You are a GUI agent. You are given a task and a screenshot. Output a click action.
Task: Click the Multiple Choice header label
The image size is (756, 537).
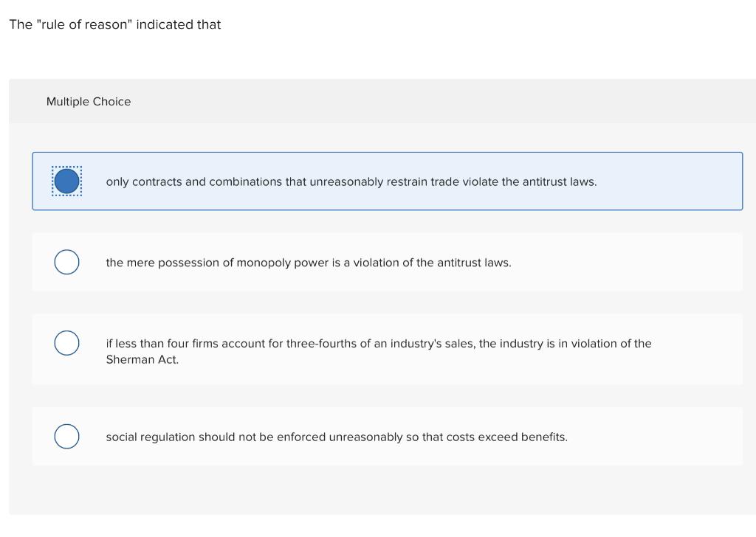pyautogui.click(x=89, y=101)
